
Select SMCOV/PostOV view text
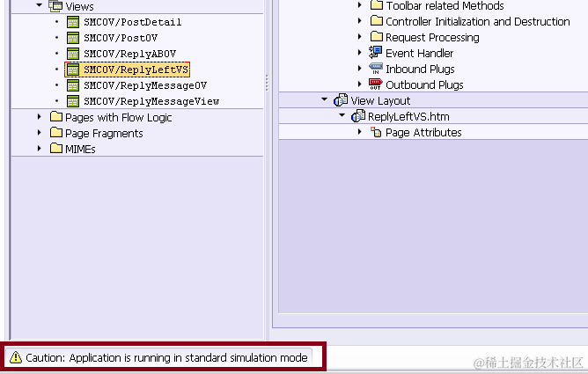(121, 38)
